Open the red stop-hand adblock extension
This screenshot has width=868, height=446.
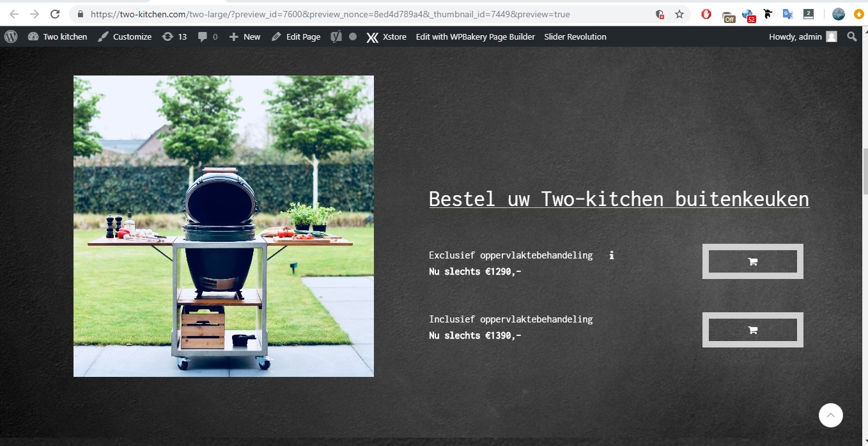pos(706,14)
